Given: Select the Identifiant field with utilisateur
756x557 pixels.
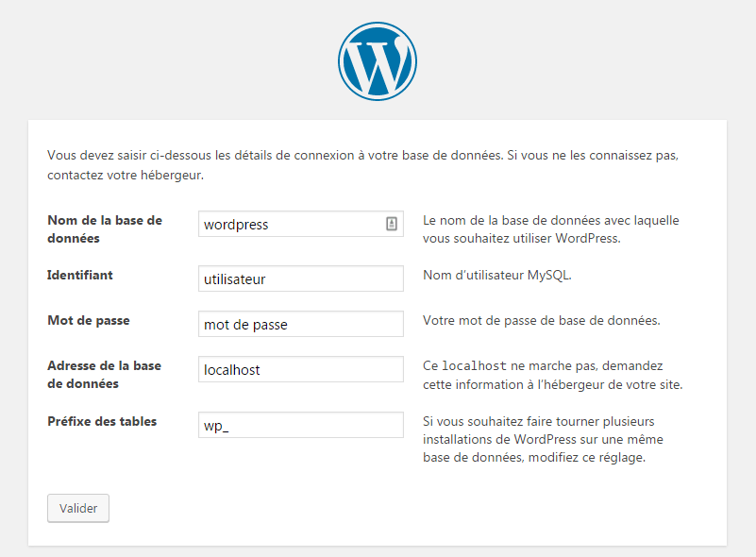Looking at the screenshot, I should tap(301, 278).
